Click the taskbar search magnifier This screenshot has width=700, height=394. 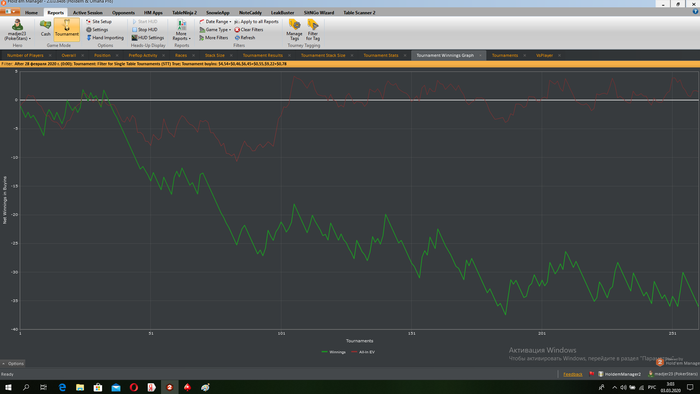[x=26, y=387]
